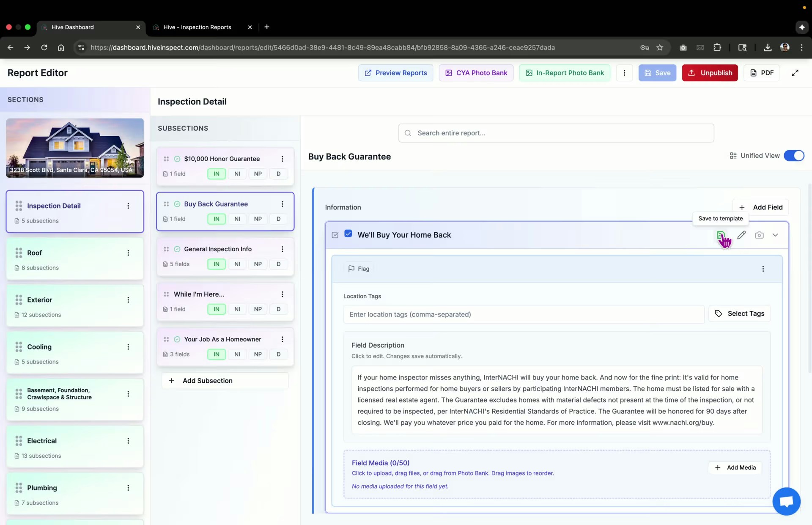This screenshot has width=812, height=525.
Task: Click the camera icon on We'll Buy Your Home Back
Action: pyautogui.click(x=759, y=235)
